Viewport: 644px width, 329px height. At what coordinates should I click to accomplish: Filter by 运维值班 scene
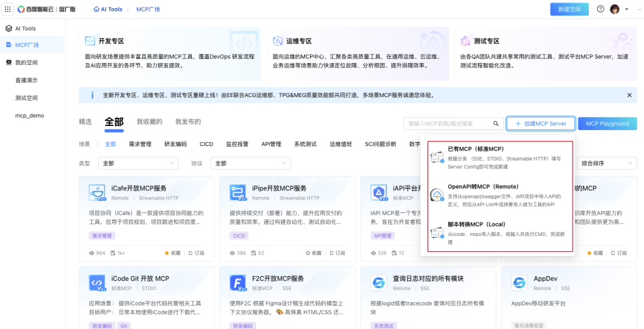[x=341, y=144]
